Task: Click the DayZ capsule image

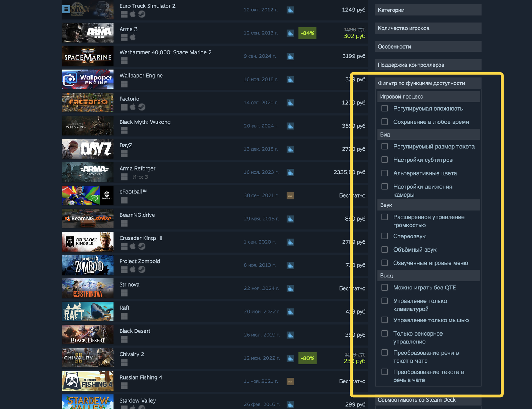Action: point(88,149)
